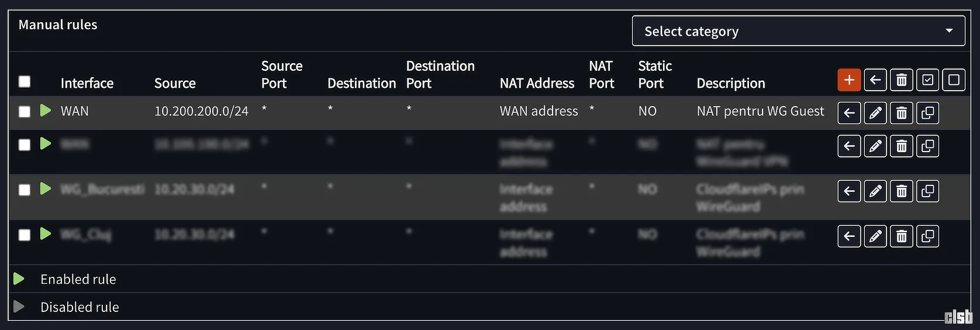This screenshot has height=330, width=980.
Task: Toggle the enabled state of the third rule
Action: (x=46, y=188)
